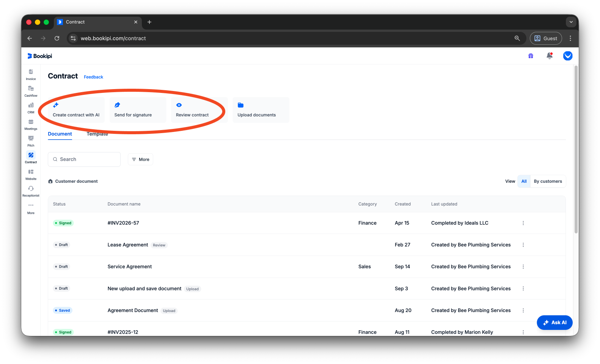Viewport: 600px width, 364px height.
Task: Click the Status column header
Action: (x=59, y=204)
